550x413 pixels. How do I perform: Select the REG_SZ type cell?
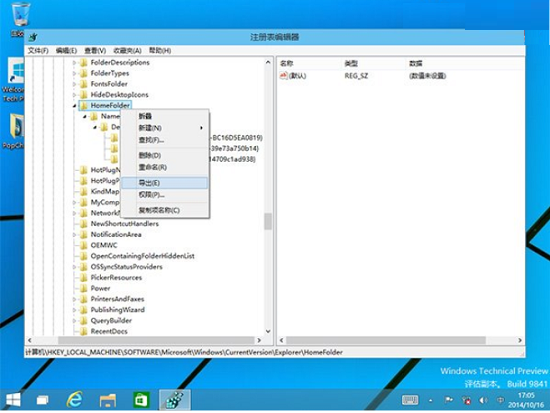(356, 76)
